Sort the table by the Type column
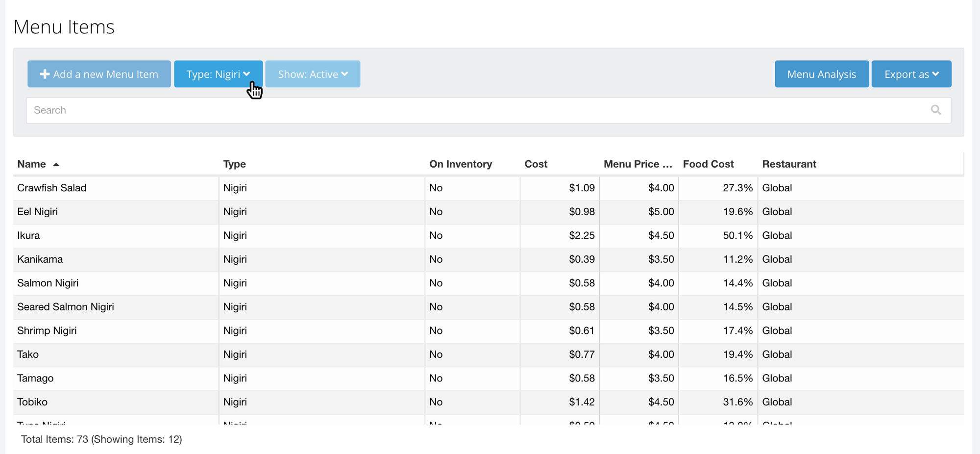Image resolution: width=980 pixels, height=454 pixels. pos(234,164)
